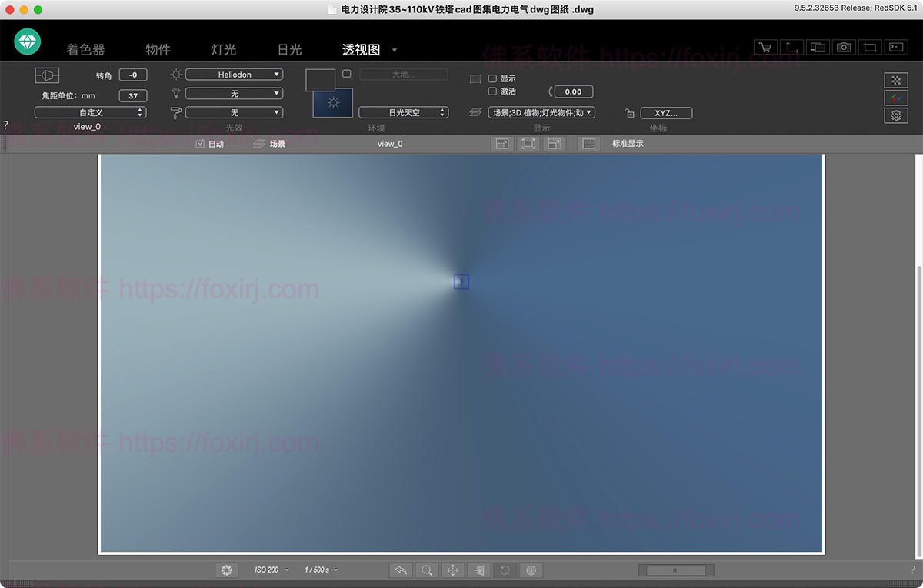Enable the 激活 checkbox
The width and height of the screenshot is (923, 588).
[493, 91]
